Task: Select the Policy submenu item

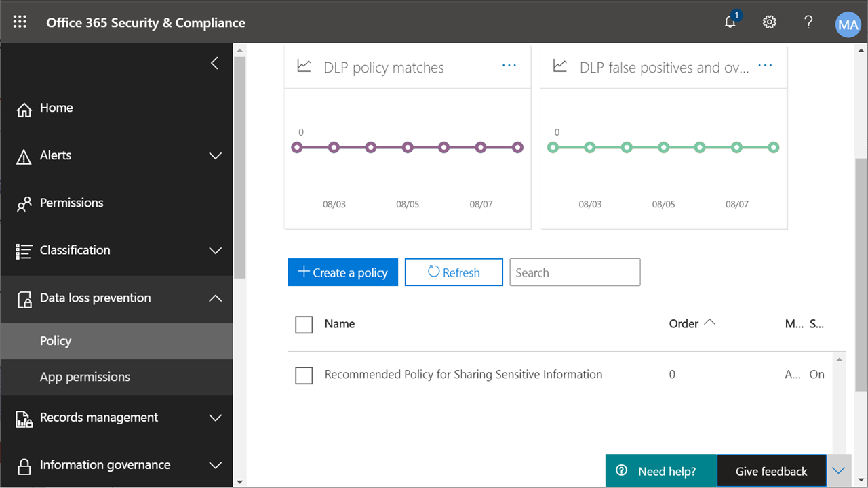Action: point(117,341)
